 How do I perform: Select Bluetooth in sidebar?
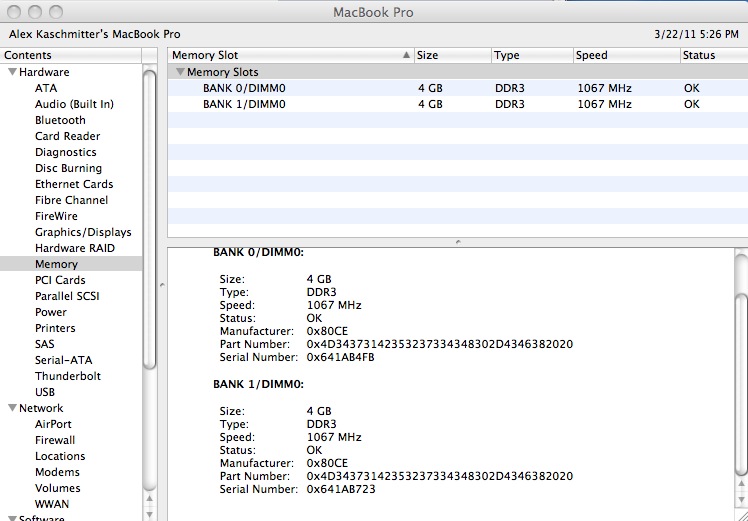60,120
